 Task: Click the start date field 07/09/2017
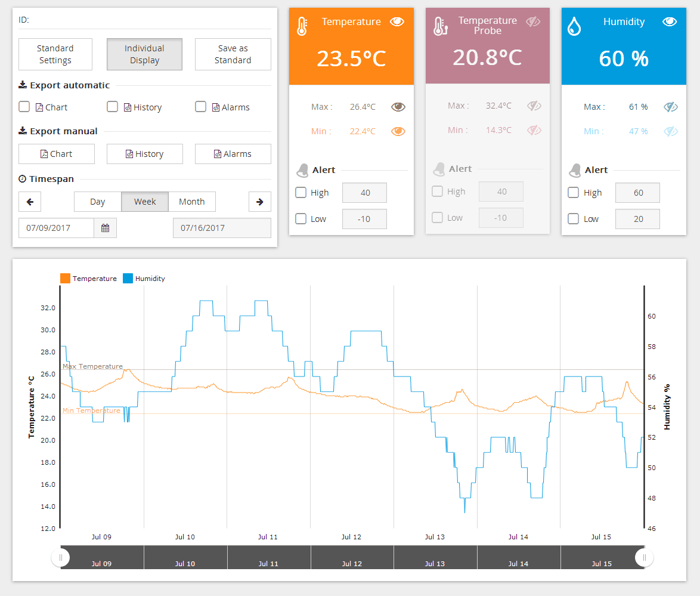tap(56, 228)
